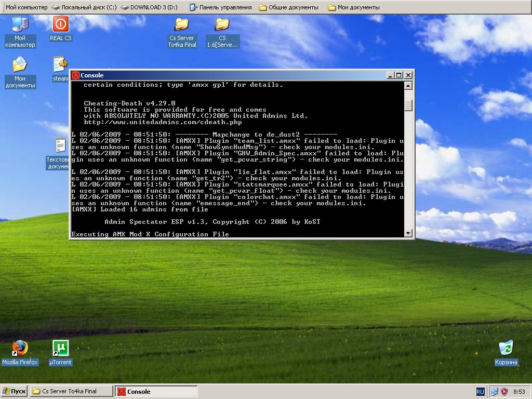The width and height of the screenshot is (532, 399).
Task: Click 'Admin Spectator ESP v1.3' line
Action: (x=212, y=222)
